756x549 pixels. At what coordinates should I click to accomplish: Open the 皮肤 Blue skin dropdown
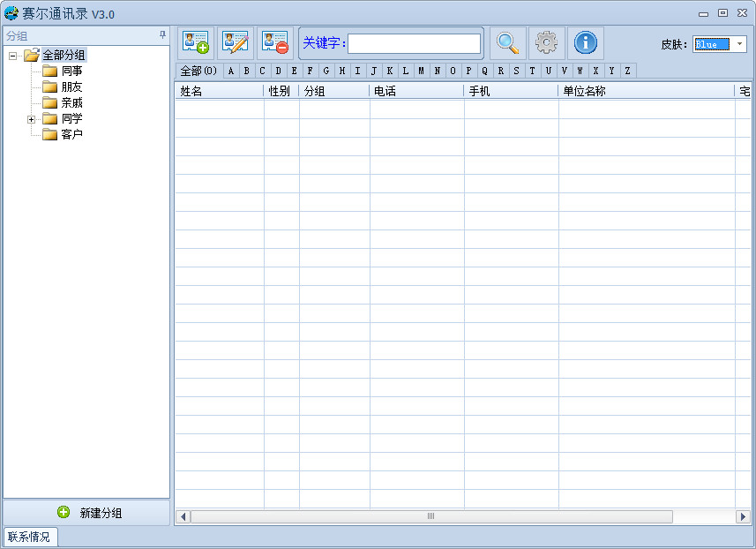(739, 44)
